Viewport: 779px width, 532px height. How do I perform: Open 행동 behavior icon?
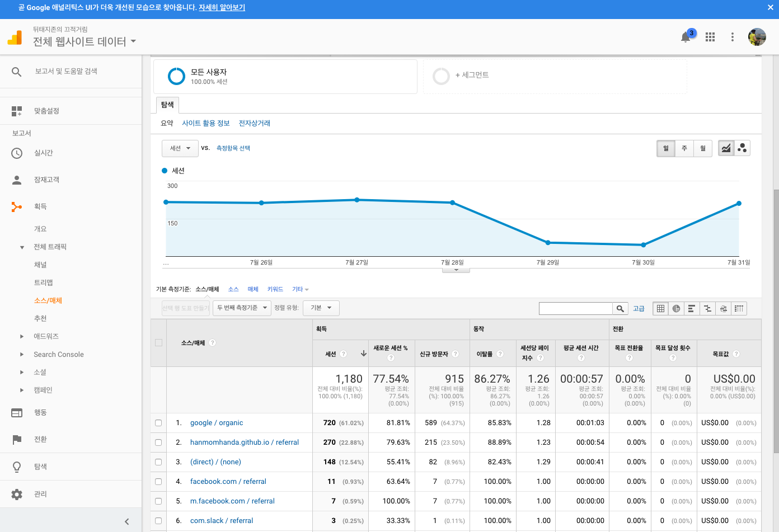(17, 413)
